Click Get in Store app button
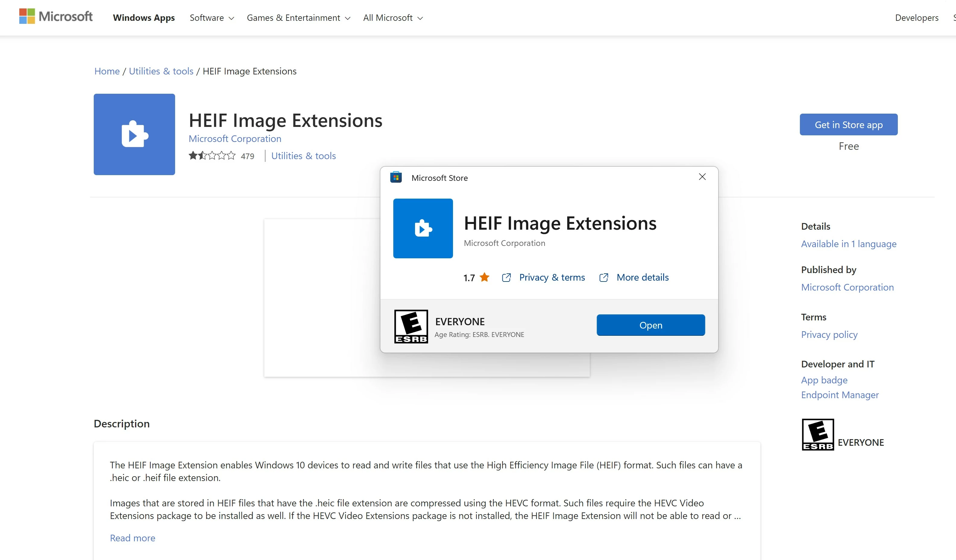 [848, 124]
